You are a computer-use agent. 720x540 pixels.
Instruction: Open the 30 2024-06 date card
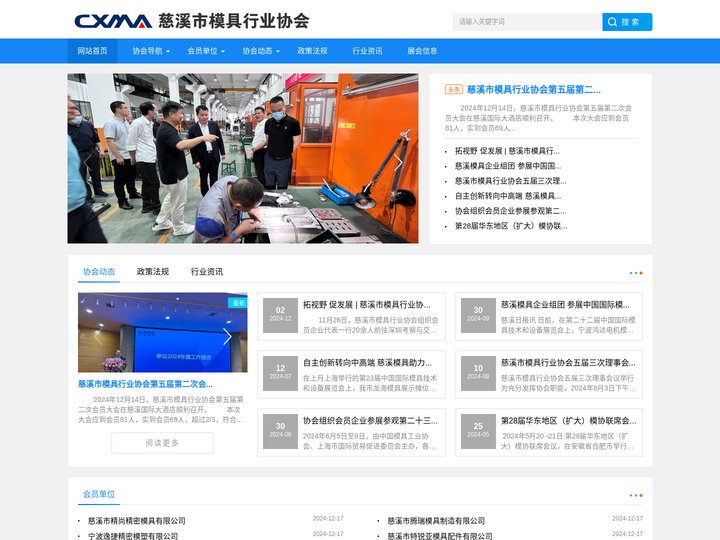[280, 431]
